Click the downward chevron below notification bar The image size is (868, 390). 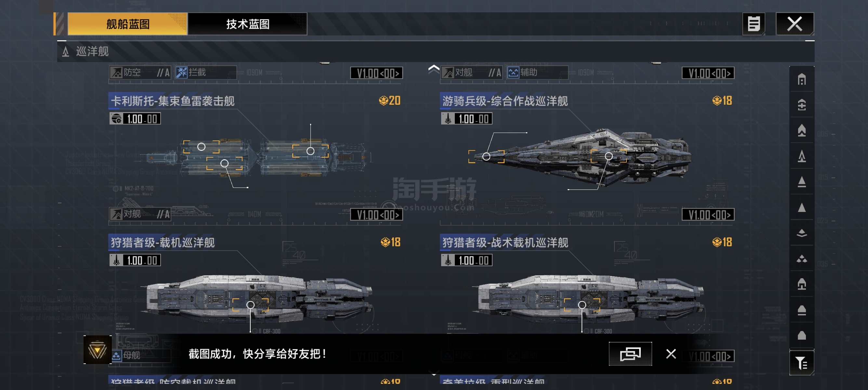(x=434, y=374)
